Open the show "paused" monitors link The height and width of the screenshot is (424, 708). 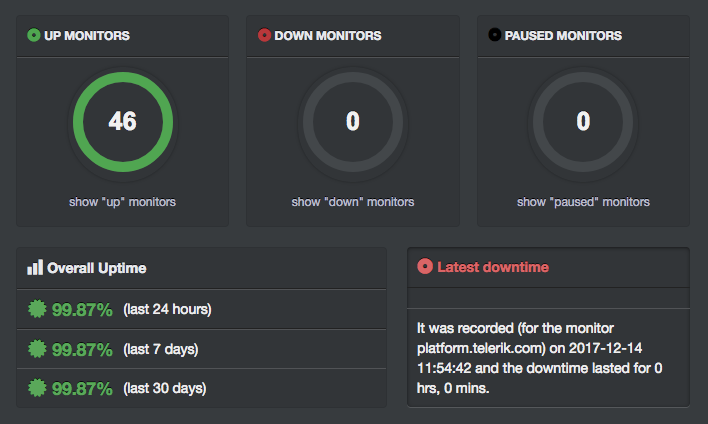[x=583, y=202]
